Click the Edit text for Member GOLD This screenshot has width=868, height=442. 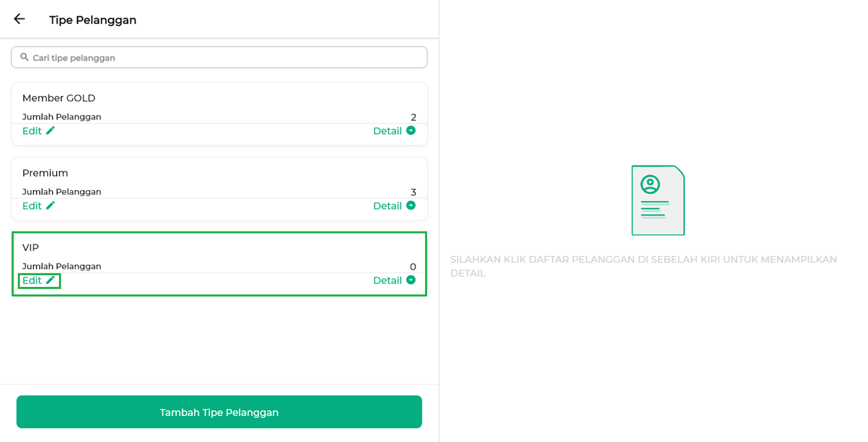pyautogui.click(x=32, y=131)
